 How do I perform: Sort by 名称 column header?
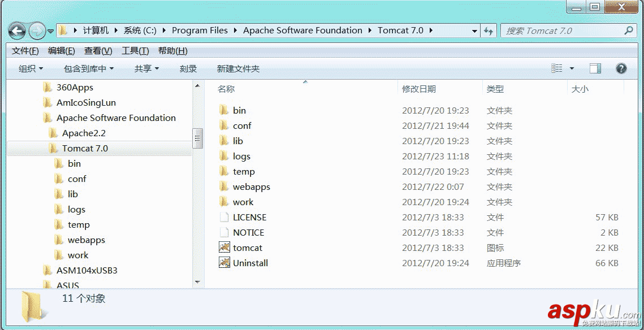226,89
